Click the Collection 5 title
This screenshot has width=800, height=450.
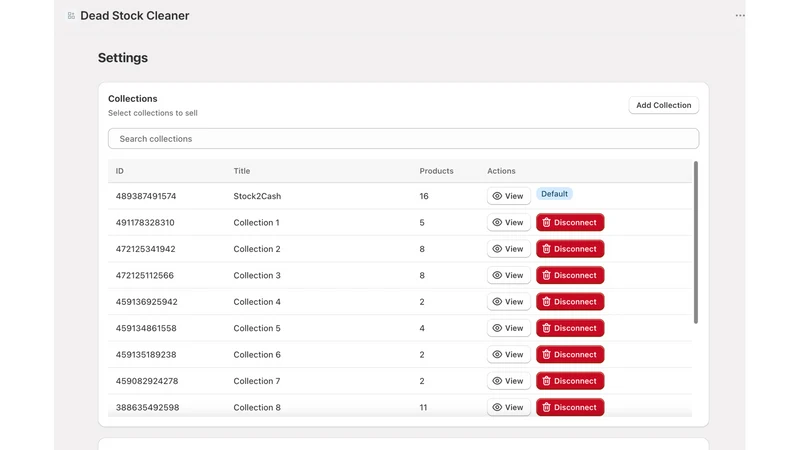(x=257, y=328)
